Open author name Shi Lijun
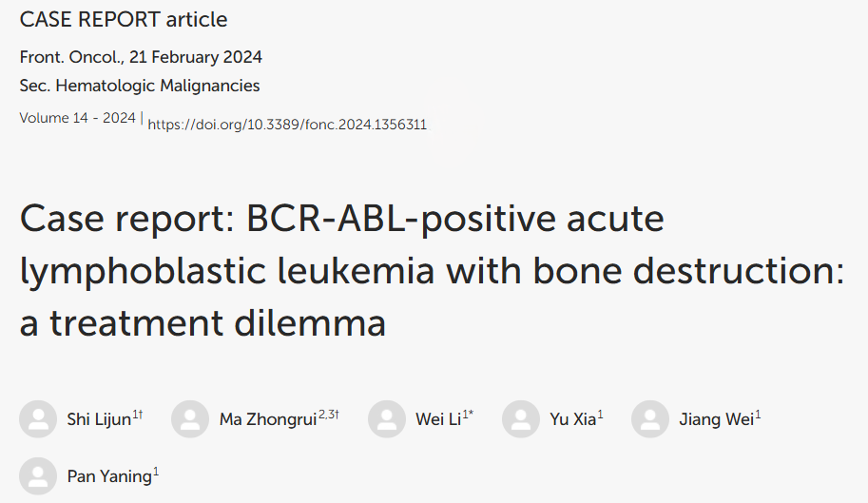 [x=99, y=419]
